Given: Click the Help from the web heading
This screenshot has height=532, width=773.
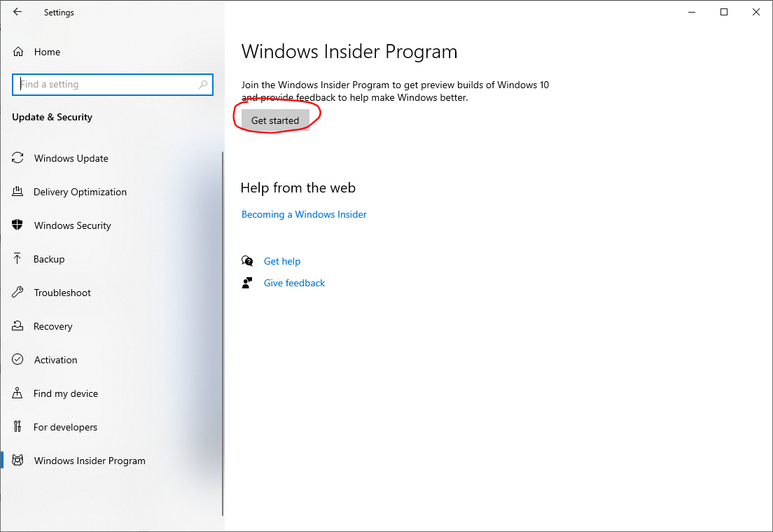Looking at the screenshot, I should tap(298, 188).
